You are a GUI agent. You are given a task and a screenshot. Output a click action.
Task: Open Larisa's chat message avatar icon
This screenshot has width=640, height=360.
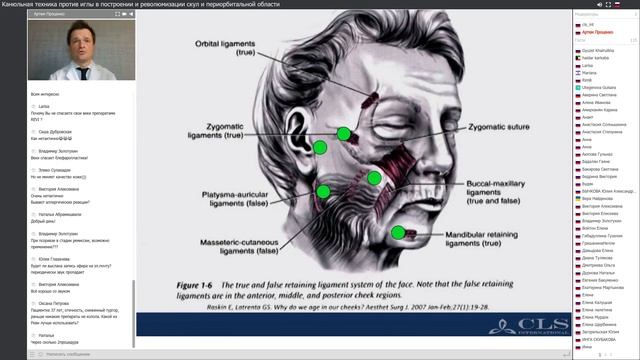click(34, 106)
